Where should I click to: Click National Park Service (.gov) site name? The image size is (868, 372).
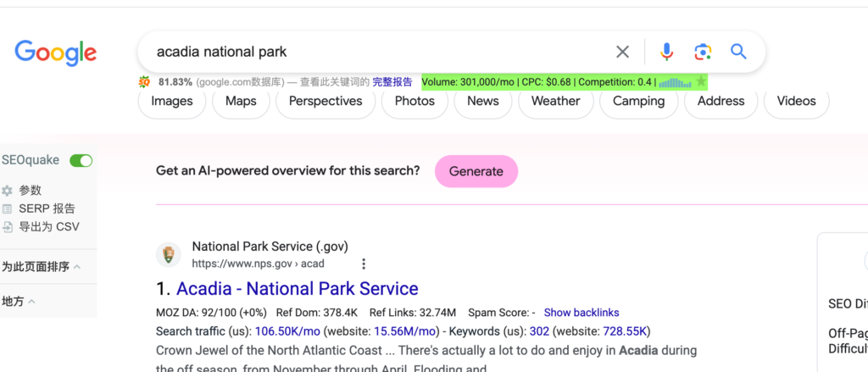[270, 247]
